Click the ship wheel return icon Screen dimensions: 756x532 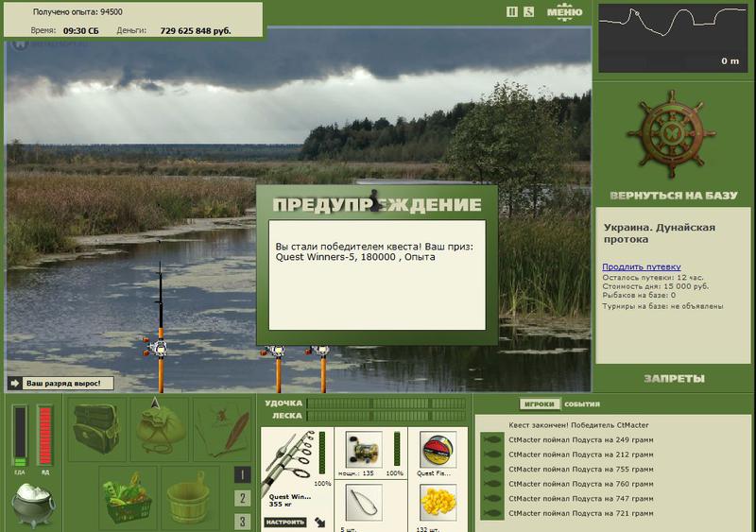click(672, 133)
